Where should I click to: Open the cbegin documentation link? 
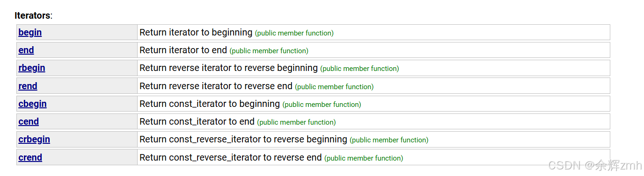(x=32, y=104)
